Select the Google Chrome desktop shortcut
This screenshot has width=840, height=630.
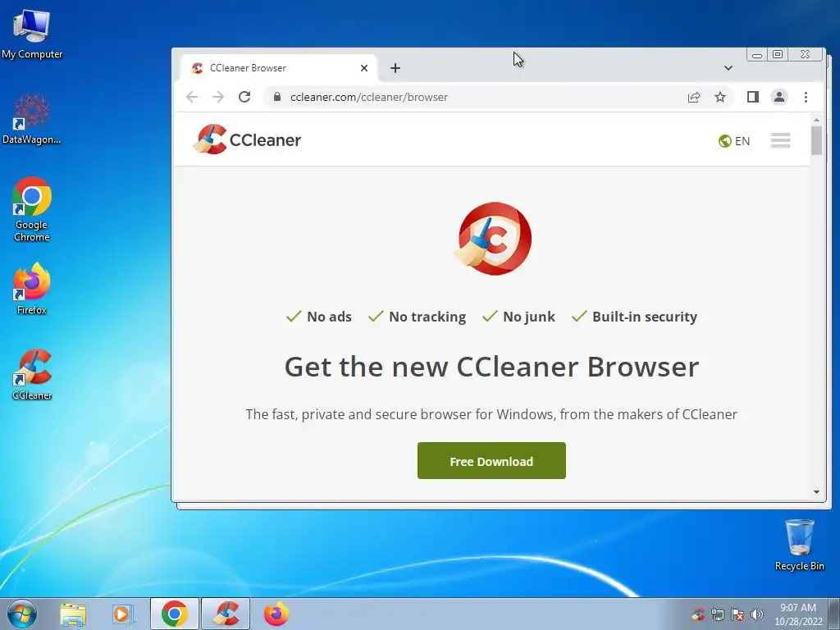(32, 209)
